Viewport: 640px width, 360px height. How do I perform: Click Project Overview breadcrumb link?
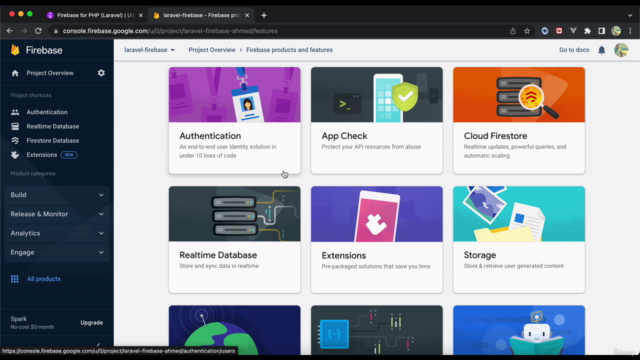coord(212,50)
